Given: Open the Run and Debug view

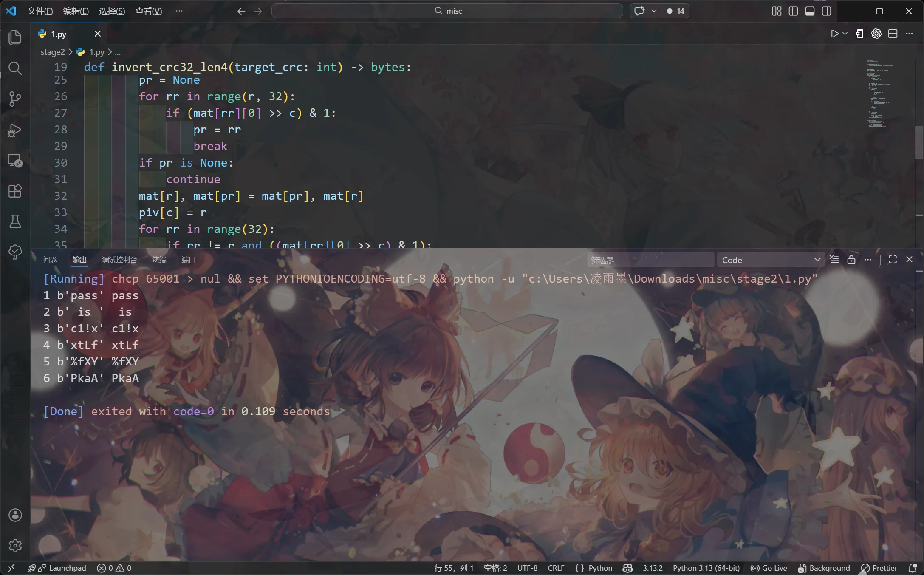Looking at the screenshot, I should click(15, 130).
